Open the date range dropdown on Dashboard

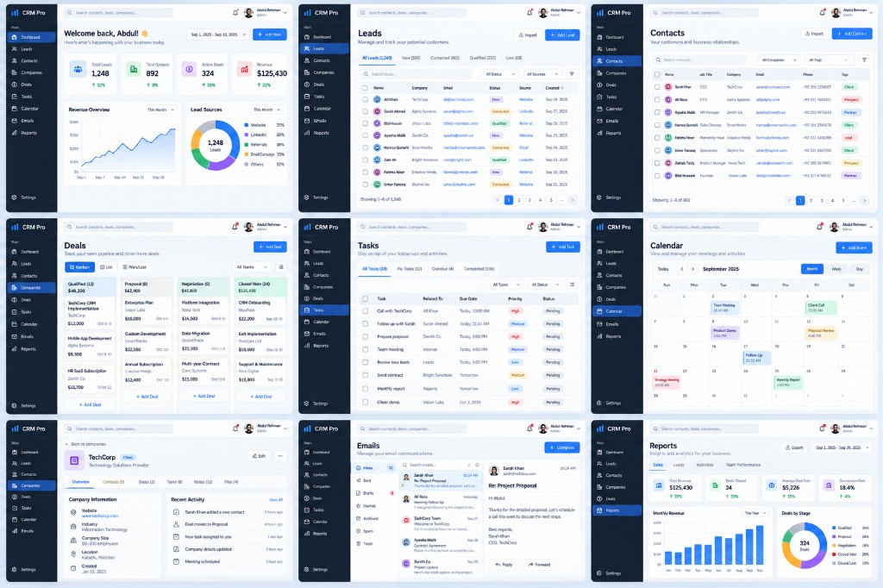point(218,34)
